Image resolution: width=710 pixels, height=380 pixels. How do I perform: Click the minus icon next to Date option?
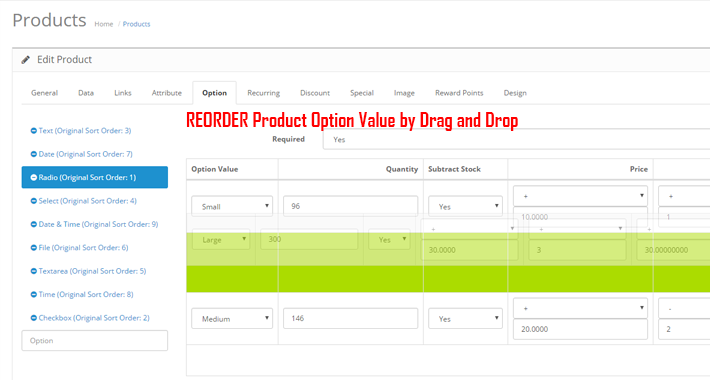[x=34, y=154]
